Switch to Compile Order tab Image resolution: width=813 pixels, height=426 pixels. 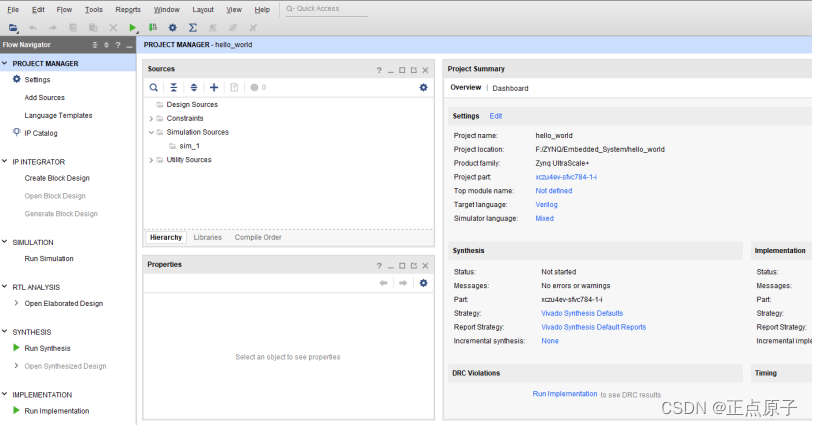(x=258, y=237)
